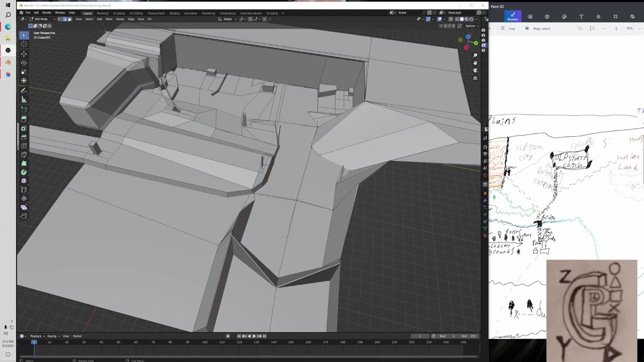Select the Rip Region tool

[24, 216]
